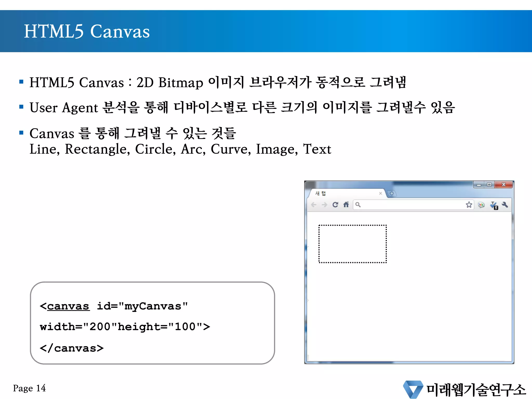Click the dotted canvas rectangle in browser

pos(353,244)
